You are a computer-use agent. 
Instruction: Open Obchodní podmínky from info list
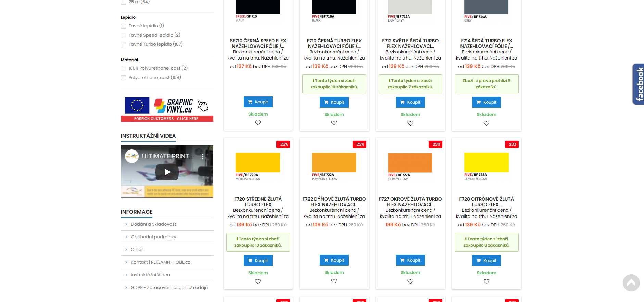click(153, 237)
